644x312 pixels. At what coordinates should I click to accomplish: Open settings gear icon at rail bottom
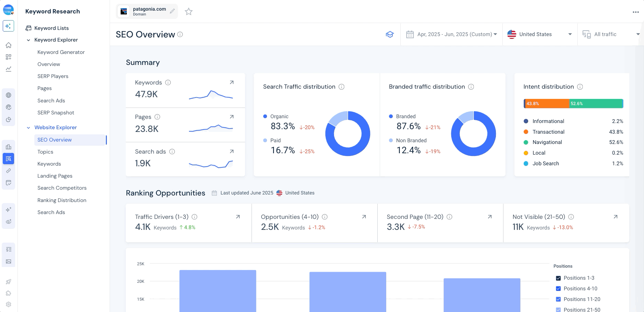pos(9,304)
